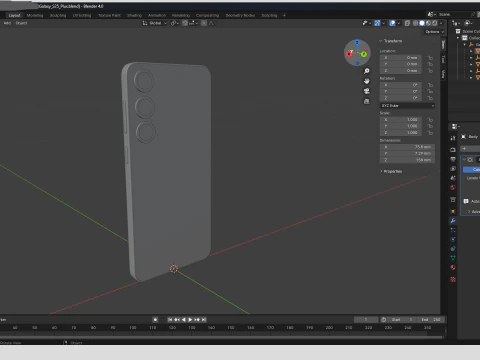480x360 pixels.
Task: Click the zoom magnifier icon in viewport
Action: pos(367,71)
